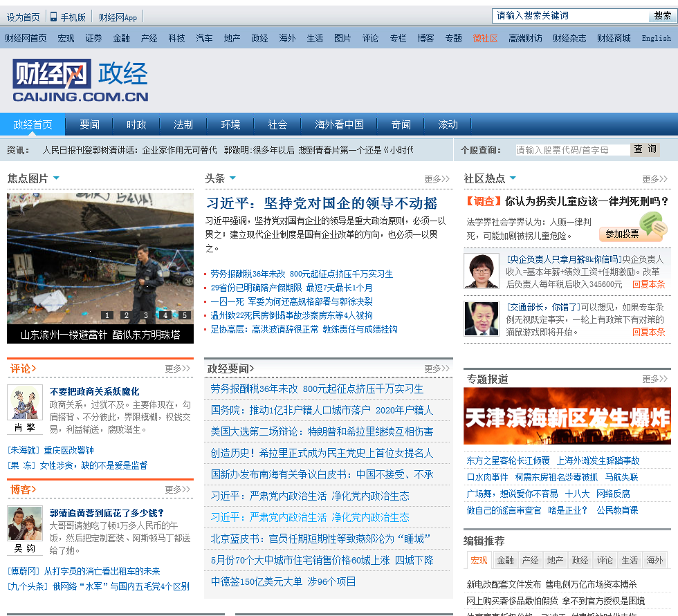Click woman's portrait beside 央企负责人 post

pos(482,271)
